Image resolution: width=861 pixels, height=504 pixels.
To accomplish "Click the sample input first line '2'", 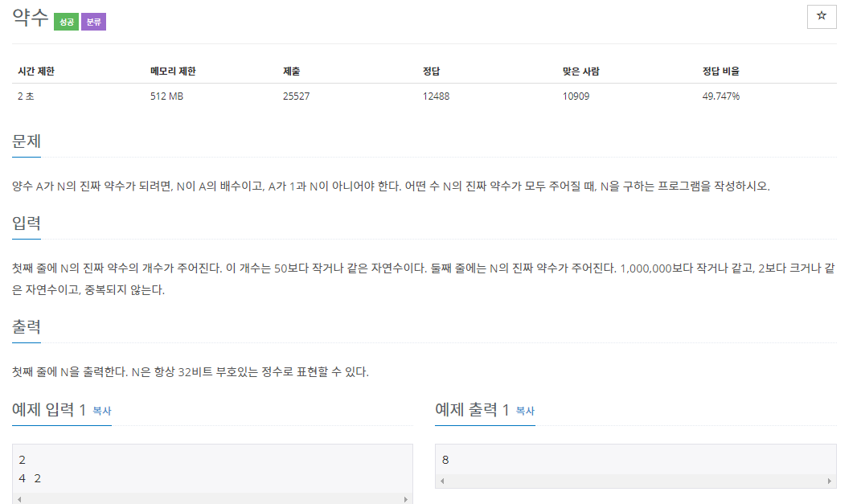I will (x=22, y=460).
